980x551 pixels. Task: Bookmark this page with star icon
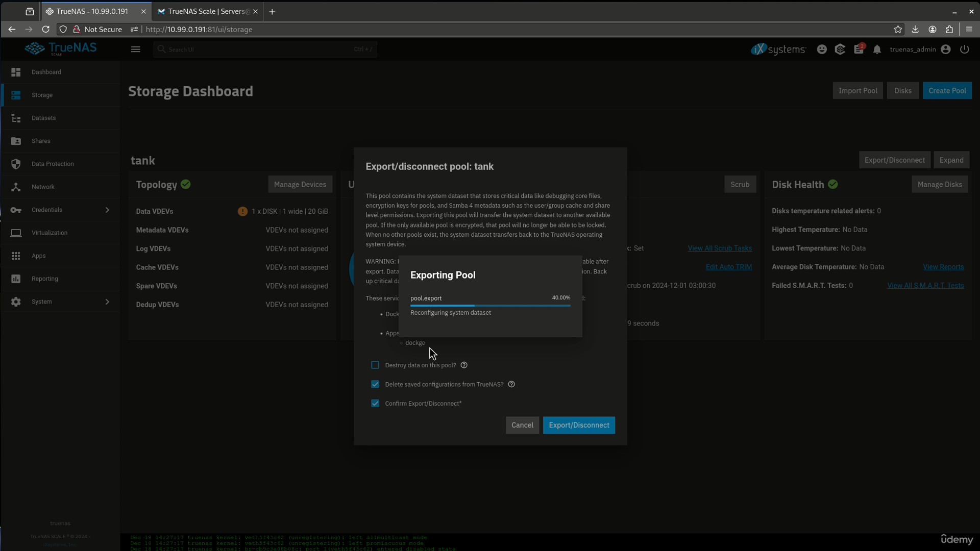(898, 30)
